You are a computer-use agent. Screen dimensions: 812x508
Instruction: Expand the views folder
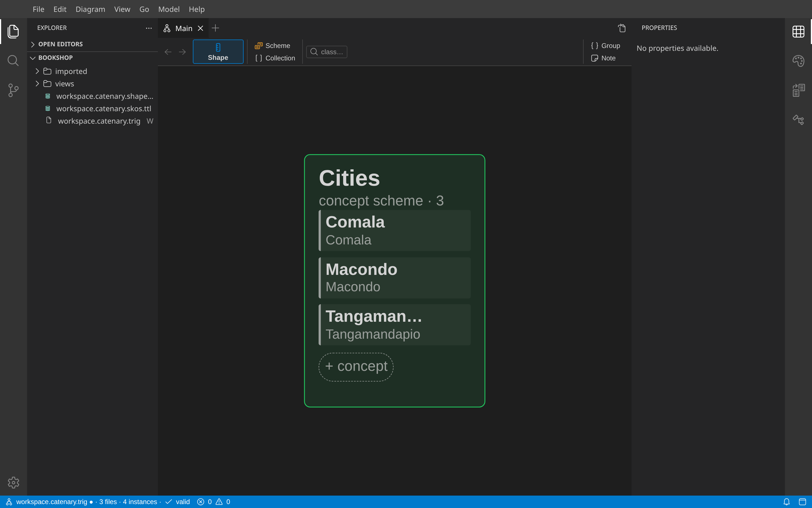coord(92,84)
